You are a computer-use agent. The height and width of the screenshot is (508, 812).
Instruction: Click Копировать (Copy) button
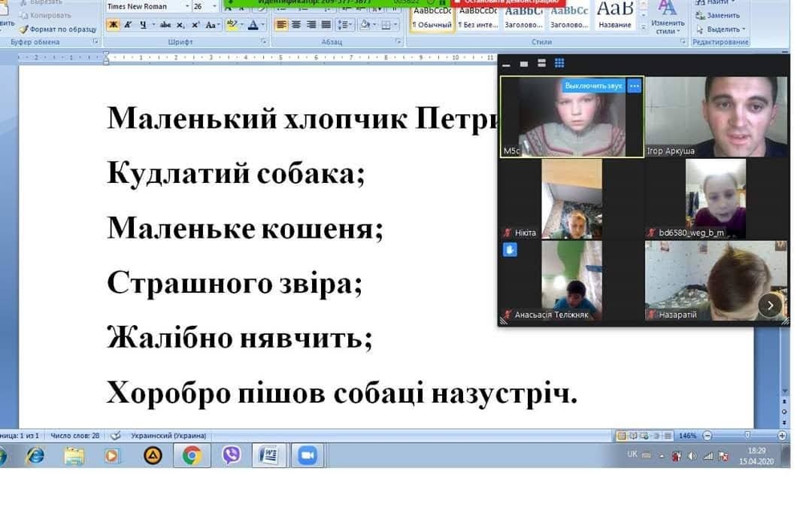tap(46, 16)
